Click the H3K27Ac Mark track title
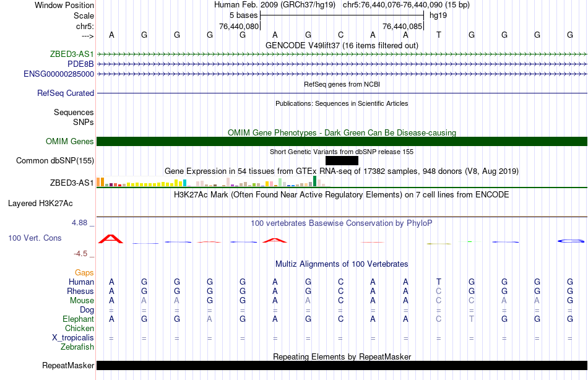 click(x=342, y=195)
